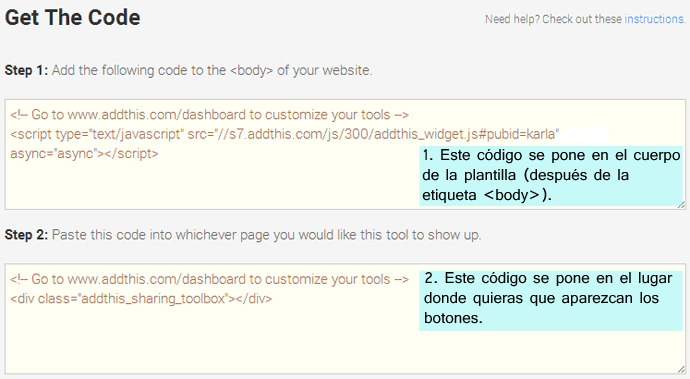
Task: Click the 'Step 2:' label
Action: tap(26, 235)
